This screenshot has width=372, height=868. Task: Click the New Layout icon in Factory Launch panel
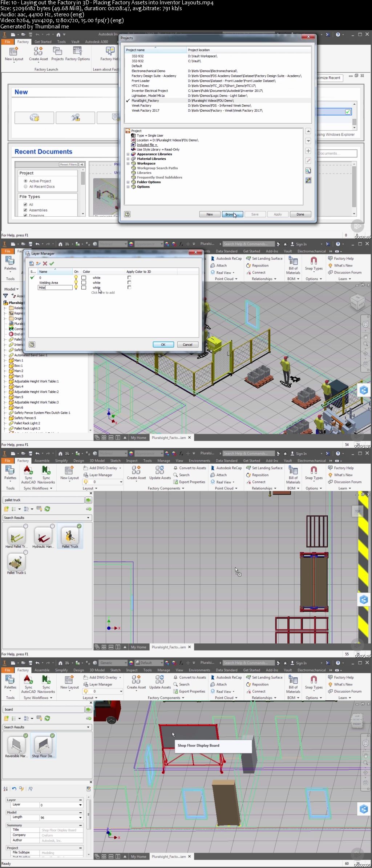(14, 51)
